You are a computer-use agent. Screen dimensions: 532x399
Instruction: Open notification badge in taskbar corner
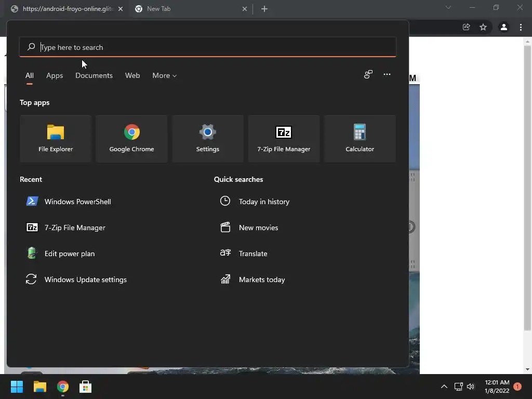click(517, 387)
